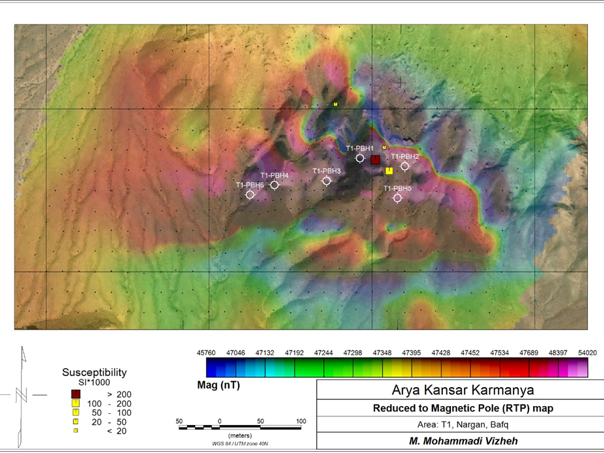The height and width of the screenshot is (453, 604).
Task: Click the 'Mag (nT)' label
Action: click(x=218, y=385)
